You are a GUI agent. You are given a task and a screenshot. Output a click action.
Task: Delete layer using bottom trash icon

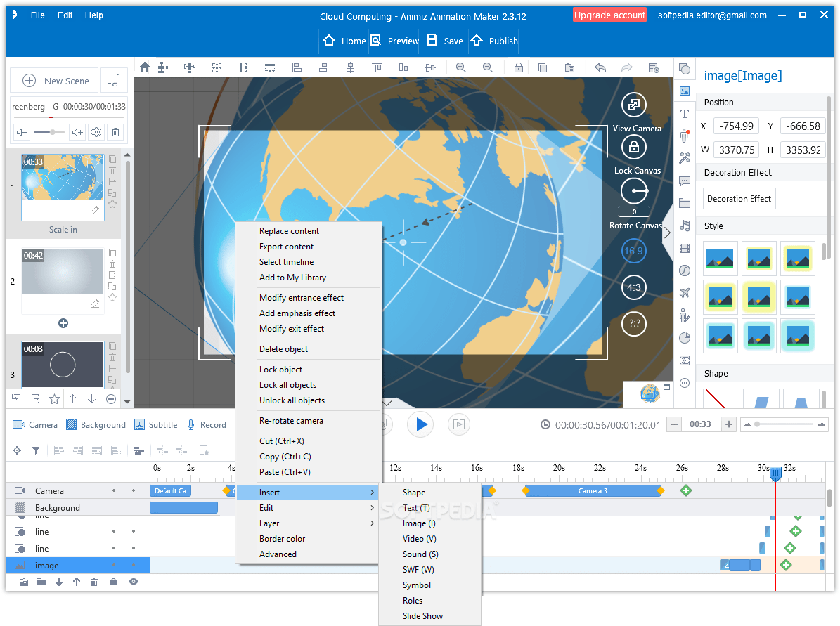point(94,582)
